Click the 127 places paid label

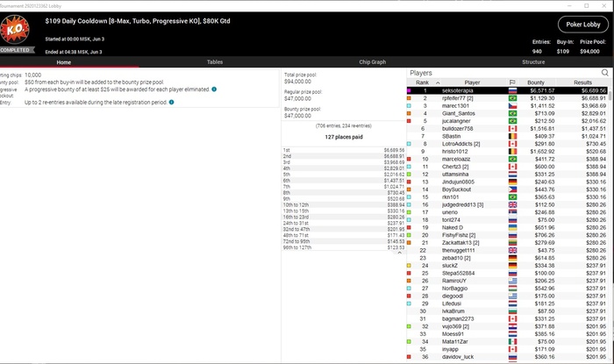[x=344, y=137]
